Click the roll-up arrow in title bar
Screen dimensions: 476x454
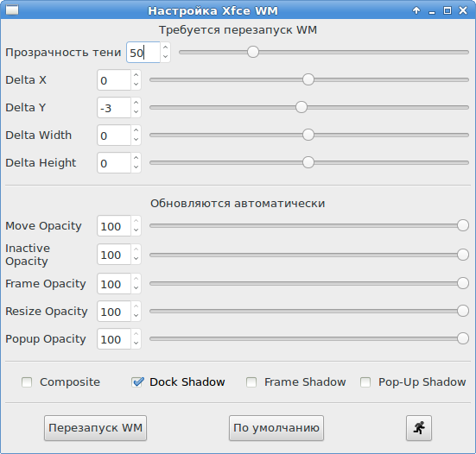pyautogui.click(x=416, y=10)
